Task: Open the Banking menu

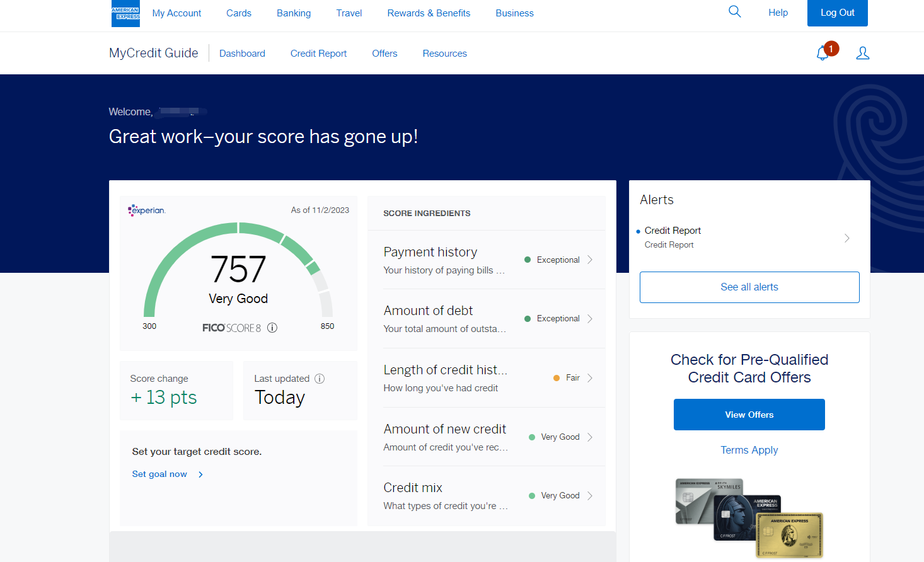Action: [x=294, y=13]
